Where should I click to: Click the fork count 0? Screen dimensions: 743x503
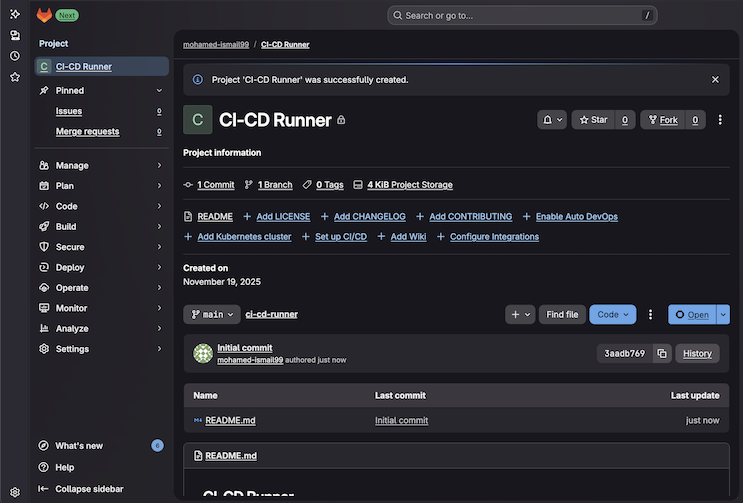pos(695,120)
